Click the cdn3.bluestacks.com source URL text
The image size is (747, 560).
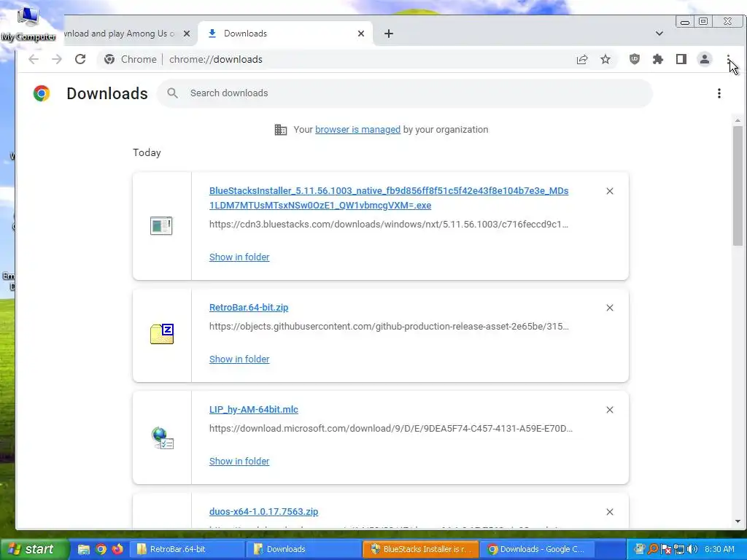pyautogui.click(x=388, y=225)
